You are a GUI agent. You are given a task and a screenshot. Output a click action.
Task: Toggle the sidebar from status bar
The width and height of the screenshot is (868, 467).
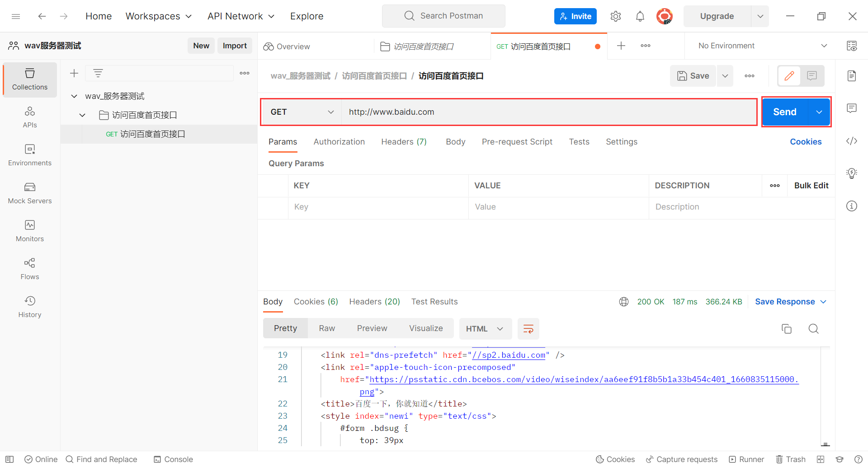[9, 459]
